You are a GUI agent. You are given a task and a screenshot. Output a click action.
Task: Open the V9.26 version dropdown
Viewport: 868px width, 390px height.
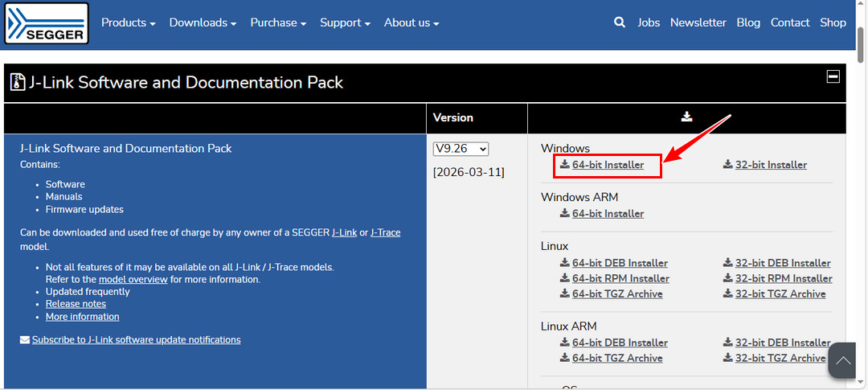coord(461,149)
